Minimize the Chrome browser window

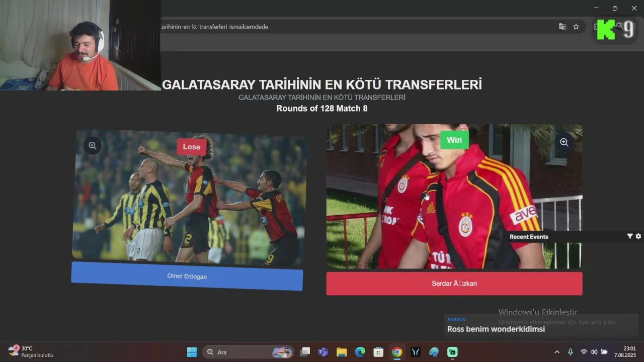[x=596, y=8]
